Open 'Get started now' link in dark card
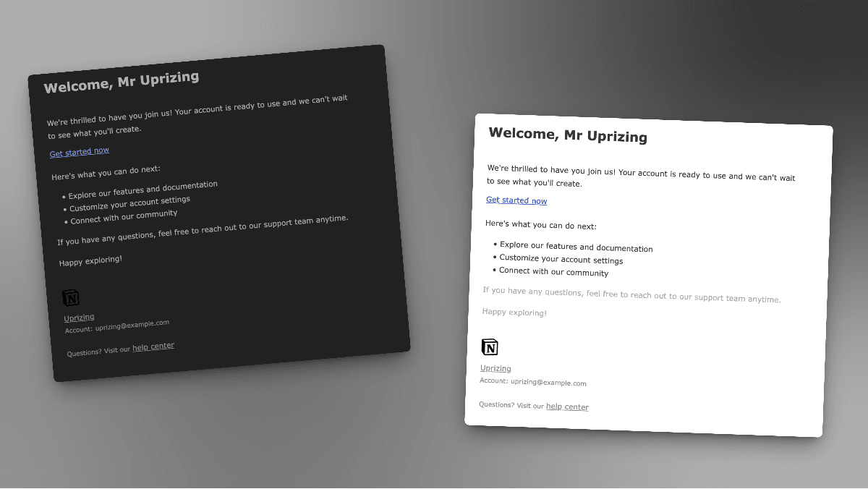 click(x=80, y=152)
